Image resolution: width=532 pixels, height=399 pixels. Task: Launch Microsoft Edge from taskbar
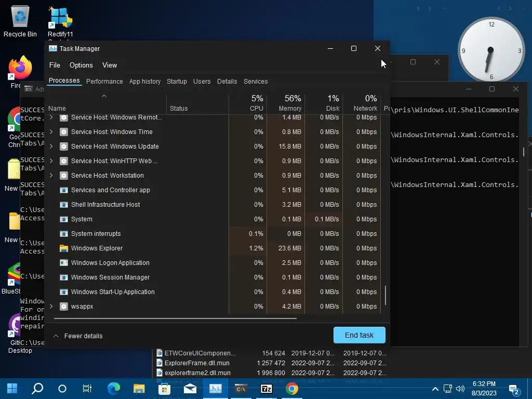click(114, 389)
